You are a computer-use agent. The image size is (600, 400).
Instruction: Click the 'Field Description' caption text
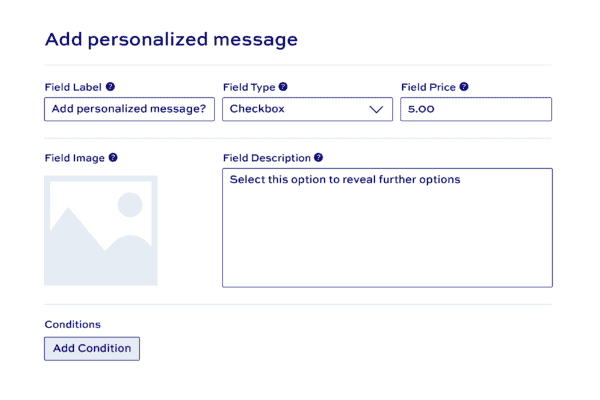[x=267, y=158]
